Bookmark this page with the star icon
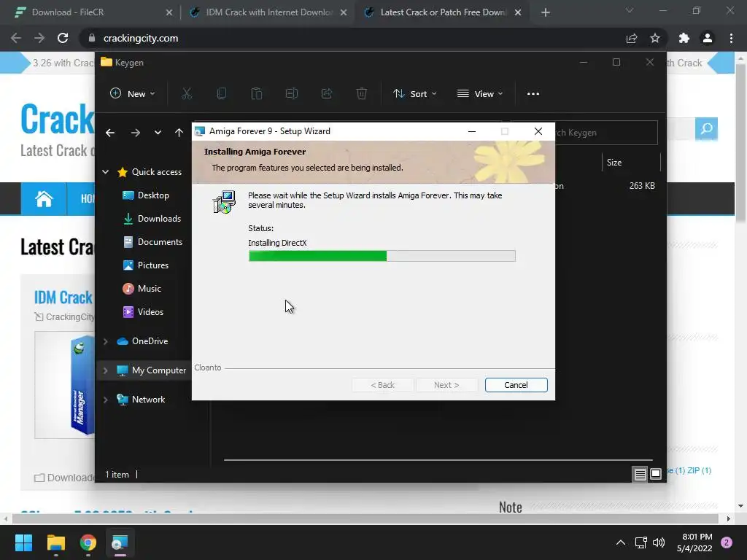This screenshot has width=747, height=560. 655,38
